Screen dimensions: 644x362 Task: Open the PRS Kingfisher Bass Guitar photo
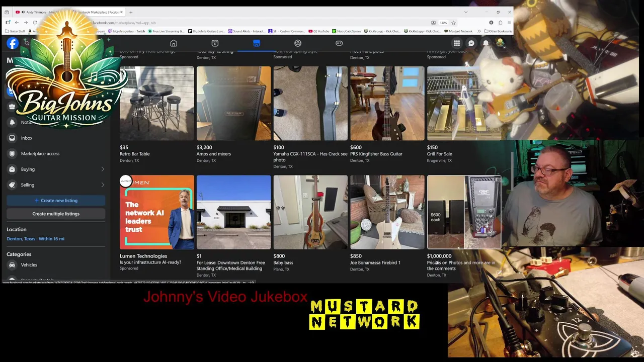[x=387, y=104]
